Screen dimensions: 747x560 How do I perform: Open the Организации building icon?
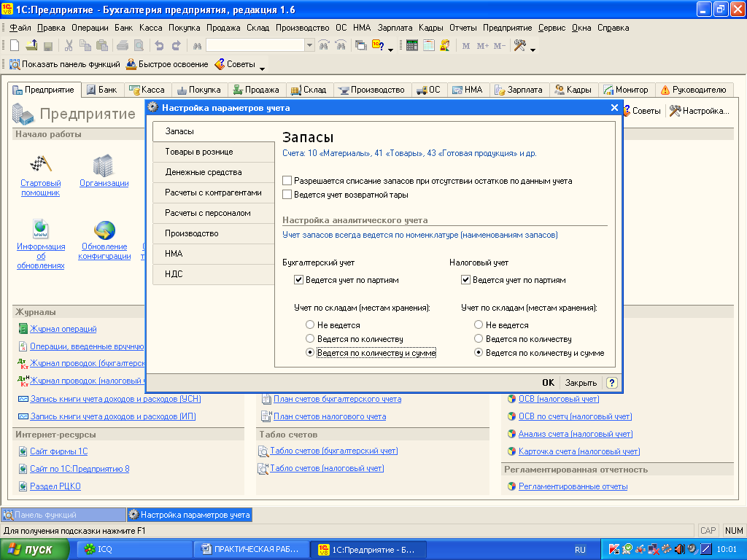point(104,165)
